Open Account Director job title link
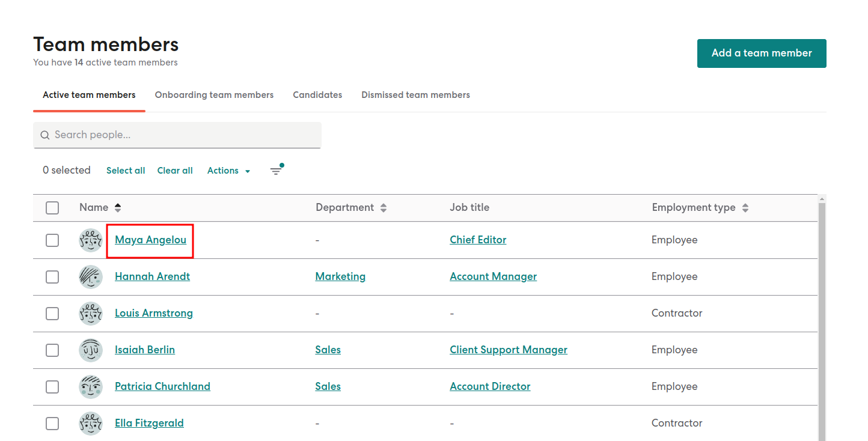The width and height of the screenshot is (868, 441). pos(490,386)
